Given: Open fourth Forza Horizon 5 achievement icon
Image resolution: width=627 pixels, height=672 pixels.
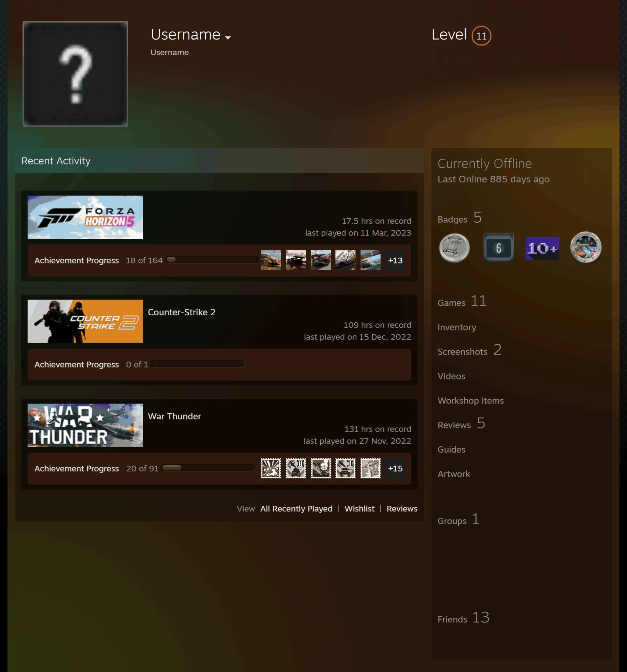Looking at the screenshot, I should (346, 260).
